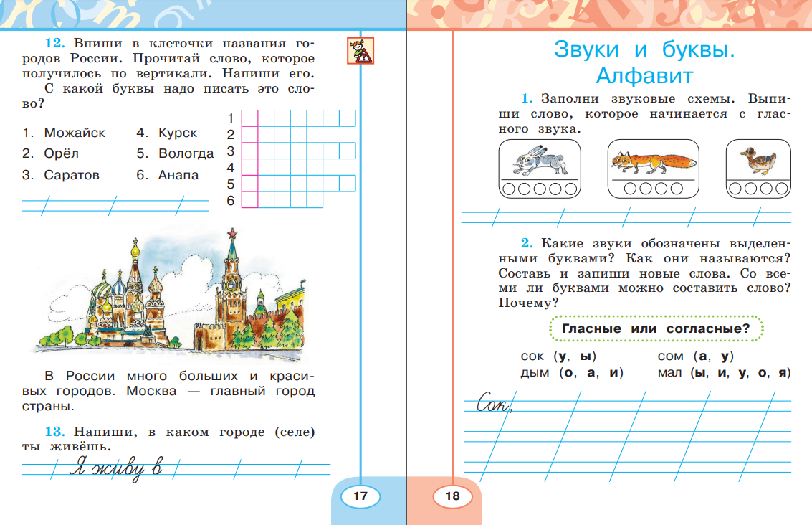Click the first pink cell of crossword row 5
Viewport: 812px width, 525px height.
point(249,184)
